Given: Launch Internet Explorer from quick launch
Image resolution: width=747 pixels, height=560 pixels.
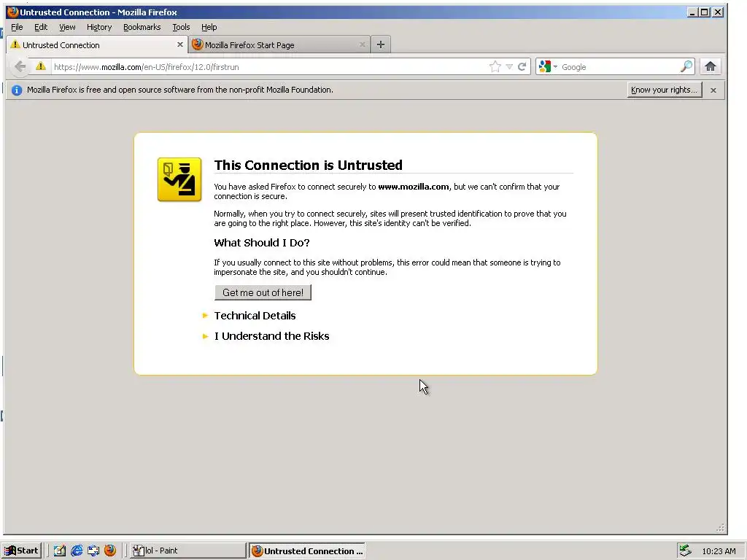Looking at the screenshot, I should point(76,551).
